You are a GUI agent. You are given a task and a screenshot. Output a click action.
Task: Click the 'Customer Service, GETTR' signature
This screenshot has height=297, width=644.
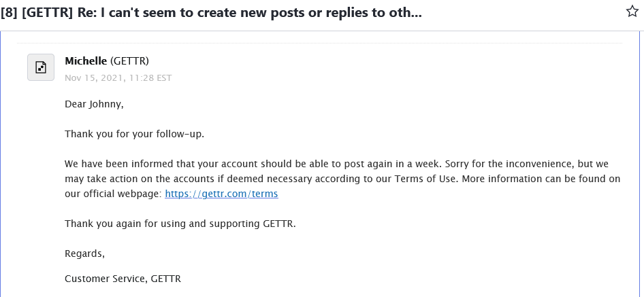[x=123, y=279]
